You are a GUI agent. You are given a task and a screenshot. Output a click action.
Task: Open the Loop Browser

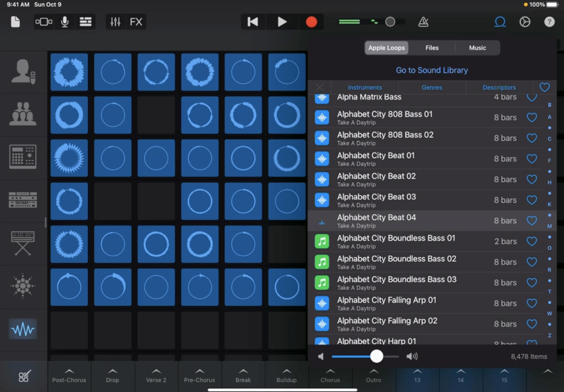pyautogui.click(x=500, y=22)
